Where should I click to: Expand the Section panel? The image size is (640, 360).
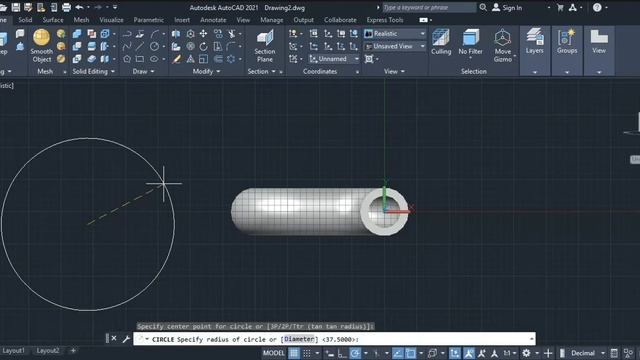[x=262, y=71]
